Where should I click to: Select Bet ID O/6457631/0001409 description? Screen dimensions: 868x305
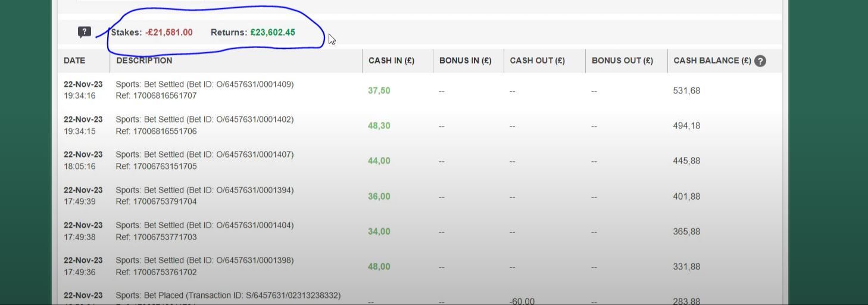click(x=205, y=84)
